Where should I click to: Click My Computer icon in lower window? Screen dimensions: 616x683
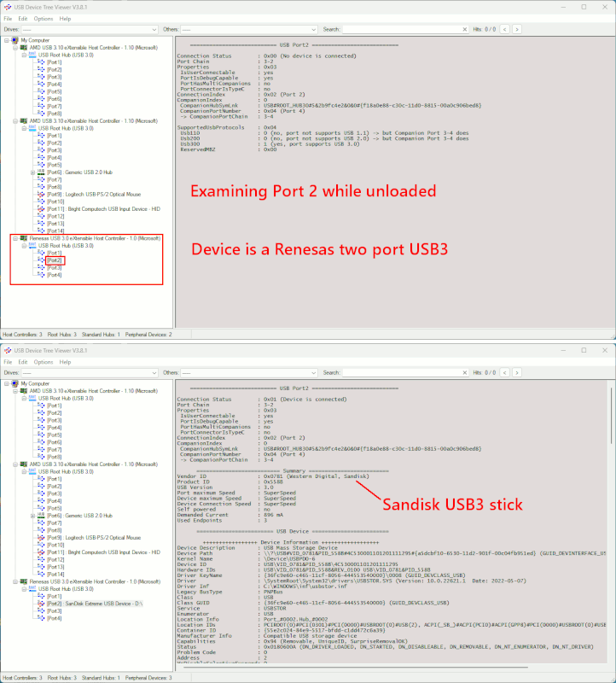(15, 383)
